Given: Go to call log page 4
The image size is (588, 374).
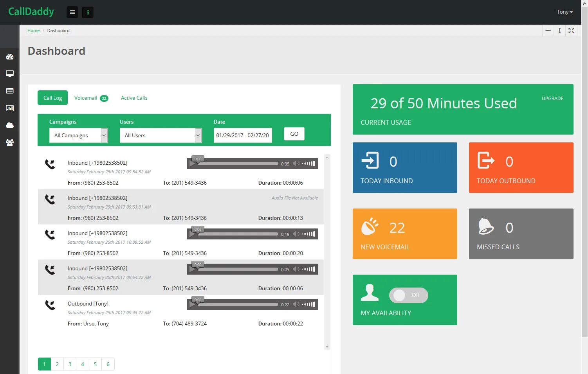Looking at the screenshot, I should point(83,364).
